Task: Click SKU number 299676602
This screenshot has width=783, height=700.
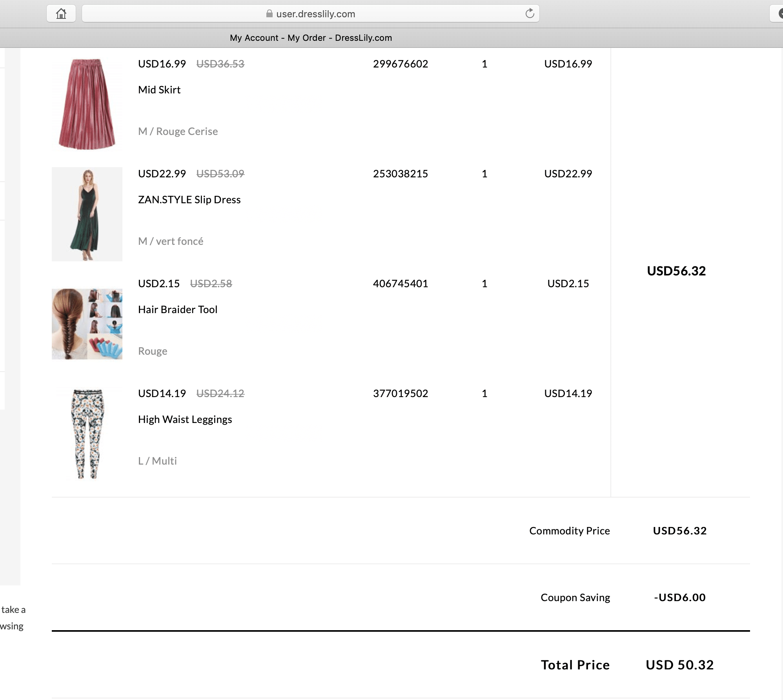Action: click(x=400, y=64)
